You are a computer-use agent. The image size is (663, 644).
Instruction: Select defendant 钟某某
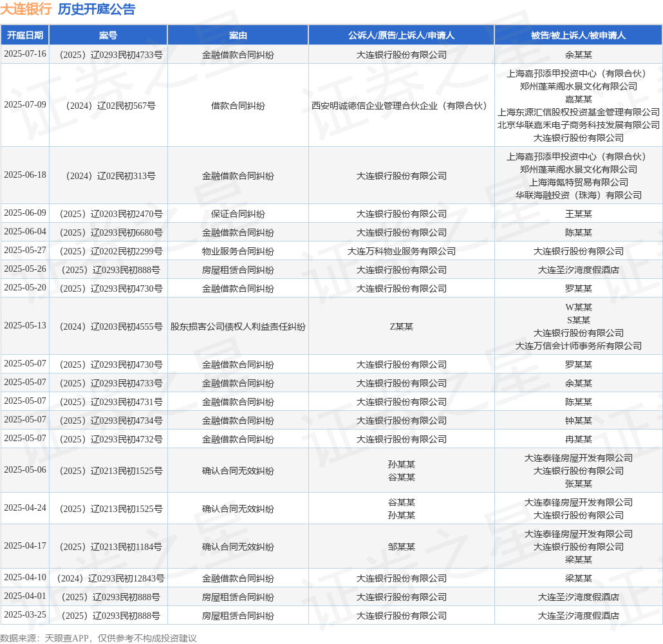[x=578, y=421]
